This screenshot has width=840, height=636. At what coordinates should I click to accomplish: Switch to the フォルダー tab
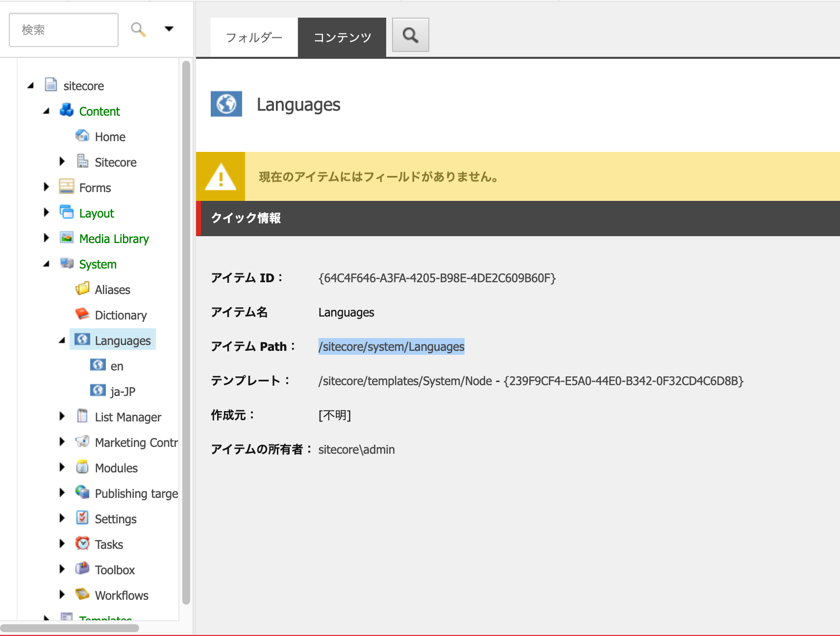click(254, 37)
